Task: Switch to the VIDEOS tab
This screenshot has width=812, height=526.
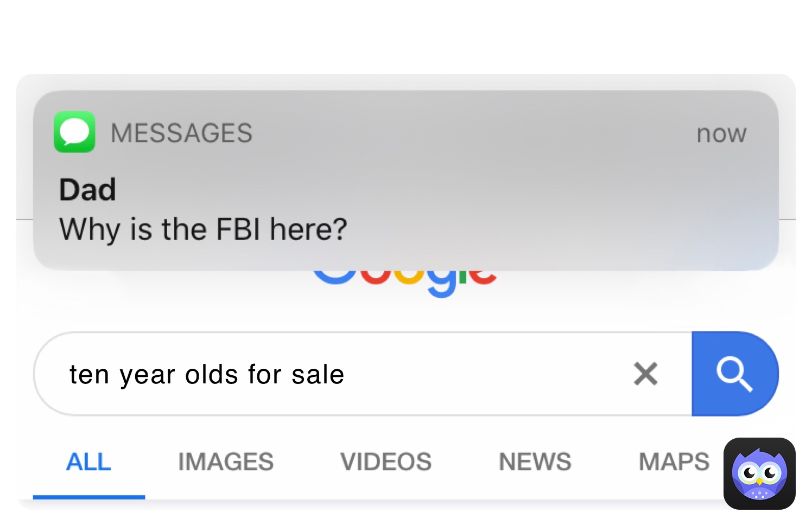Action: (385, 461)
